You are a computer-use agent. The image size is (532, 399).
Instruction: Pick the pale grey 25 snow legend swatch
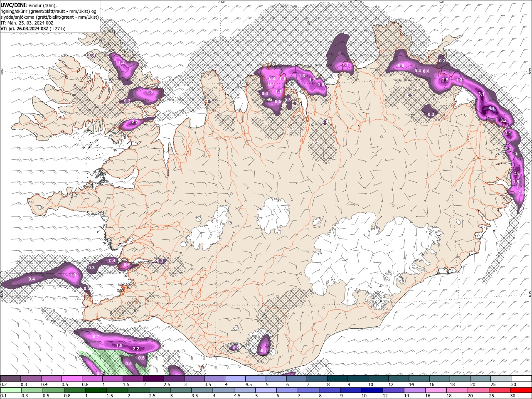click(501, 379)
